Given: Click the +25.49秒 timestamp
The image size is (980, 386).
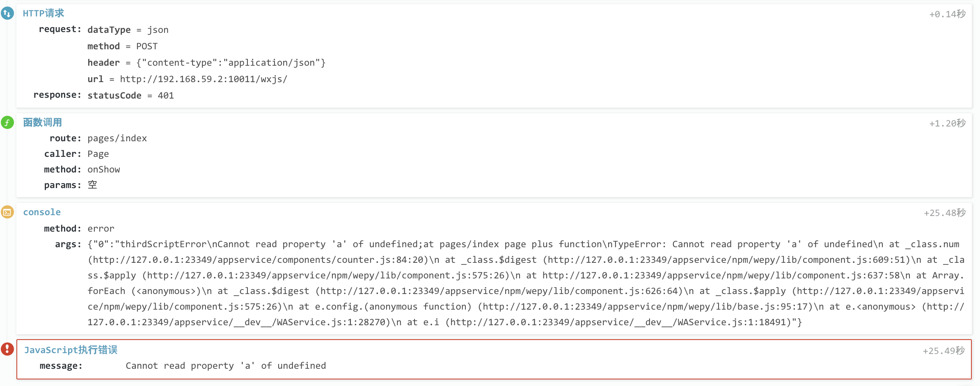Looking at the screenshot, I should click(x=944, y=351).
